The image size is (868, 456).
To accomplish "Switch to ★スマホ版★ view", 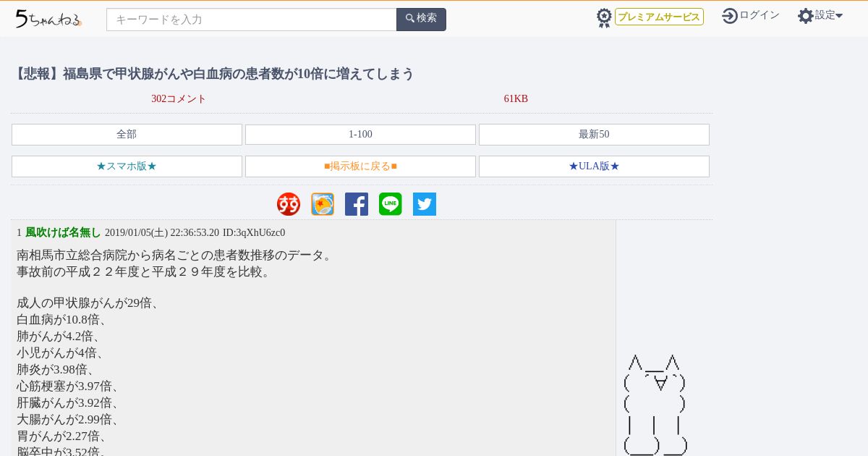I will pyautogui.click(x=127, y=166).
